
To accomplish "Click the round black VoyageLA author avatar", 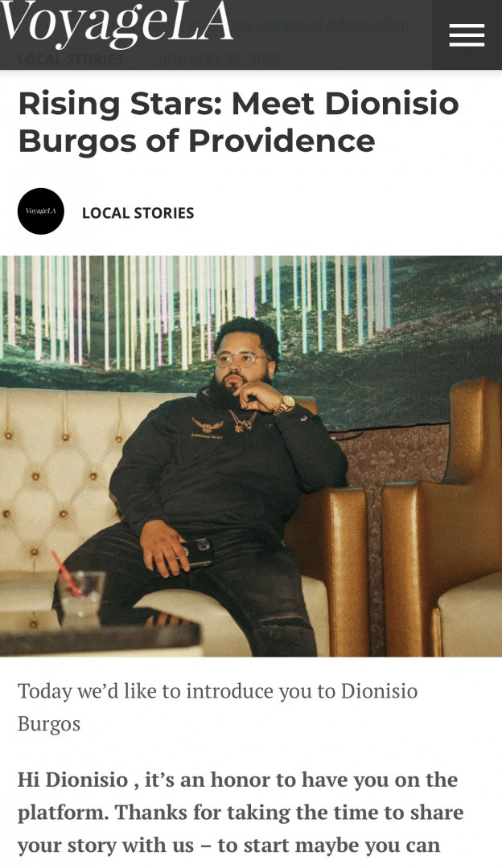I will [40, 211].
